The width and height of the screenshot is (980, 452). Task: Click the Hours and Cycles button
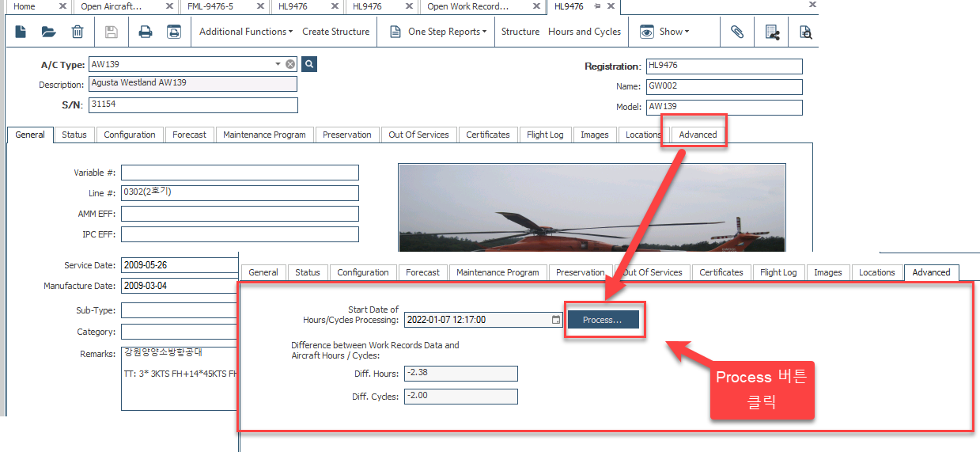coord(585,32)
